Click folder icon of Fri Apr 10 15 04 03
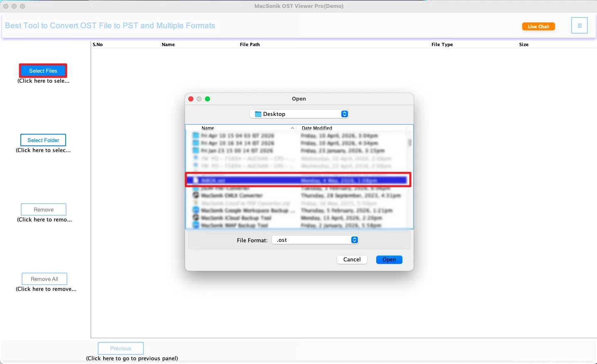The image size is (597, 364). [196, 135]
